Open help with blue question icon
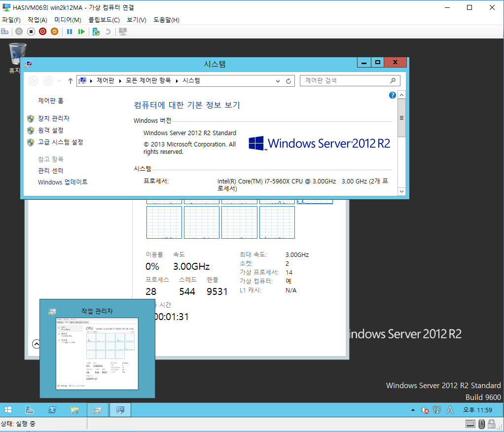This screenshot has width=504, height=432. [x=392, y=95]
